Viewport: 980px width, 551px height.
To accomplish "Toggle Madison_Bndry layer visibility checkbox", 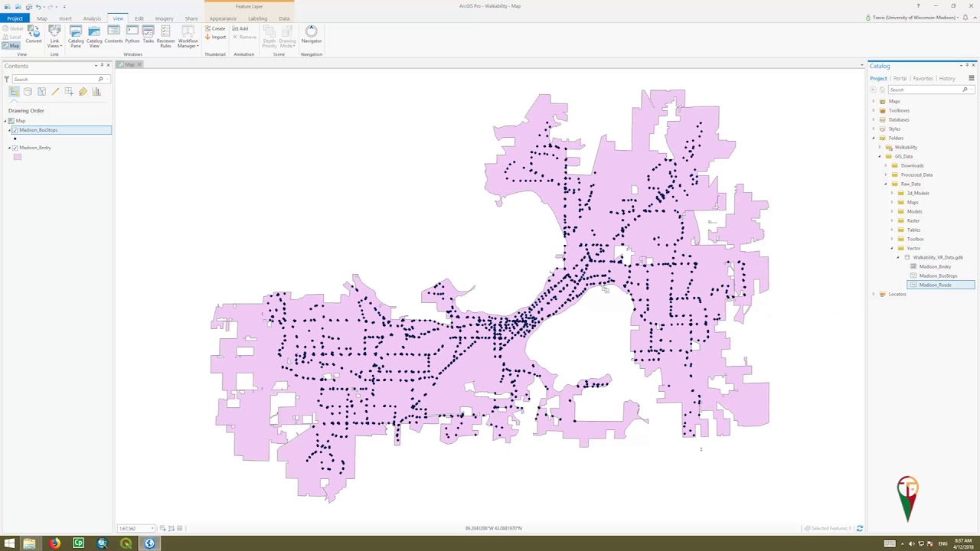I will (15, 148).
